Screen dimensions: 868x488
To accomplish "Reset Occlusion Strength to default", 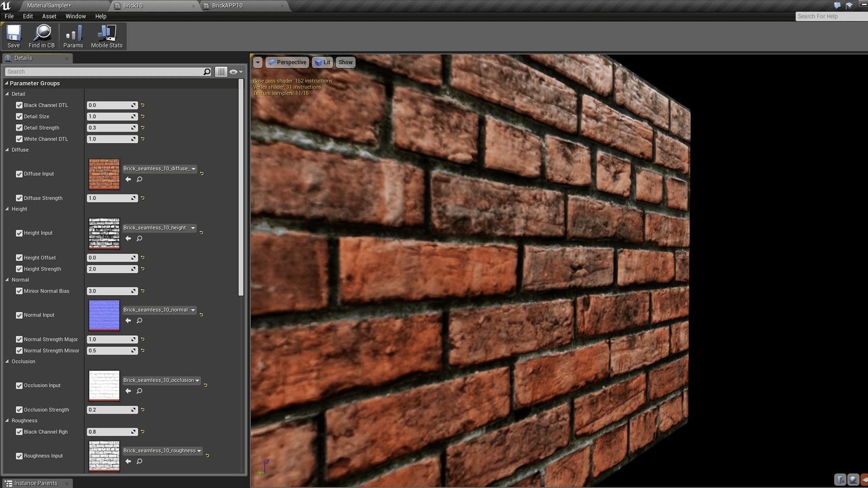I will pyautogui.click(x=143, y=410).
